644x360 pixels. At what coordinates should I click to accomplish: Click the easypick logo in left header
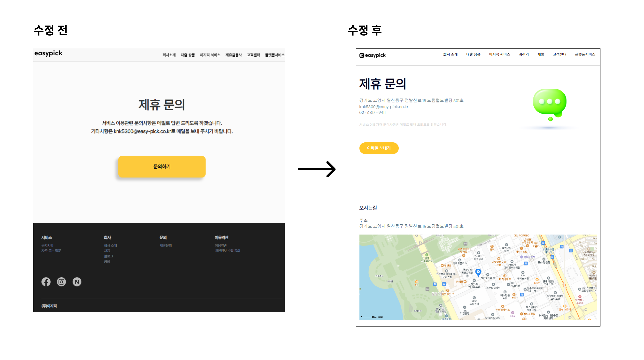pyautogui.click(x=48, y=53)
